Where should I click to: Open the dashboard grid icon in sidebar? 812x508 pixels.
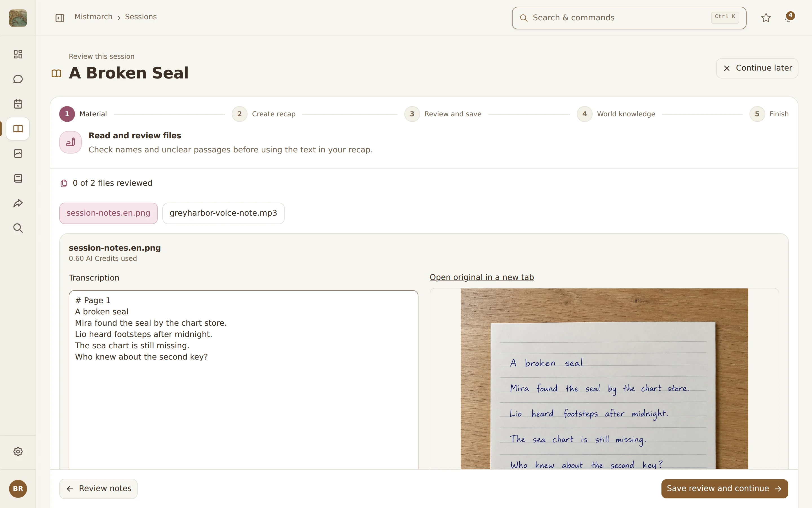coord(18,54)
